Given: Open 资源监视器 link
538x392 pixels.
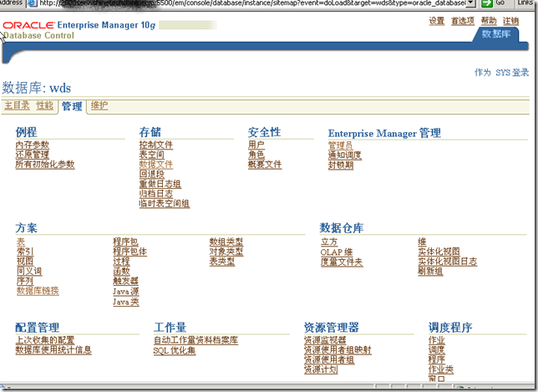Looking at the screenshot, I should [x=325, y=340].
